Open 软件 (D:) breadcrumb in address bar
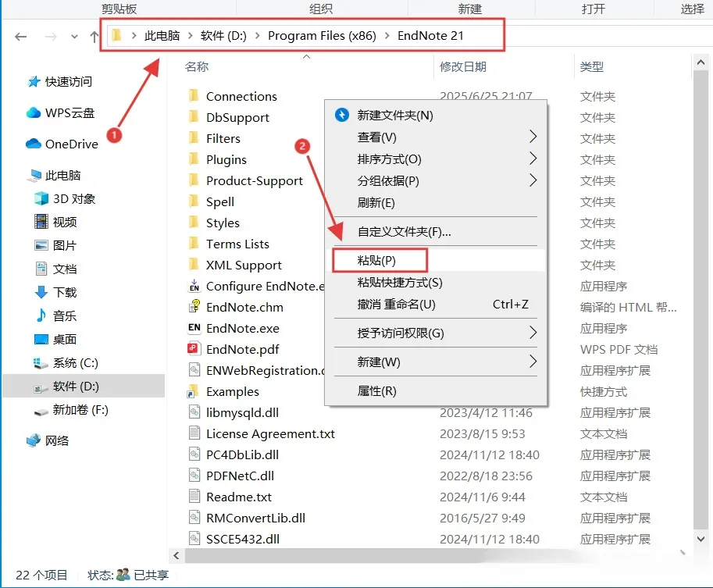This screenshot has width=713, height=588. [223, 35]
